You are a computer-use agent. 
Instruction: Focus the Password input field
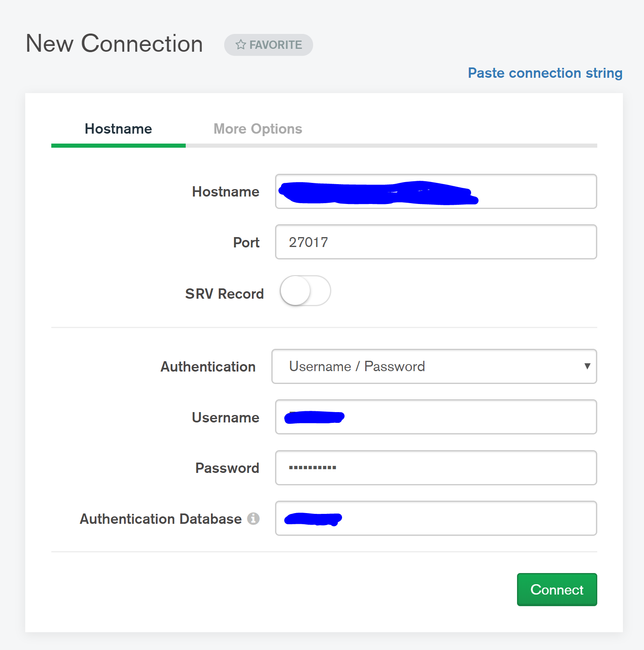click(x=455, y=468)
